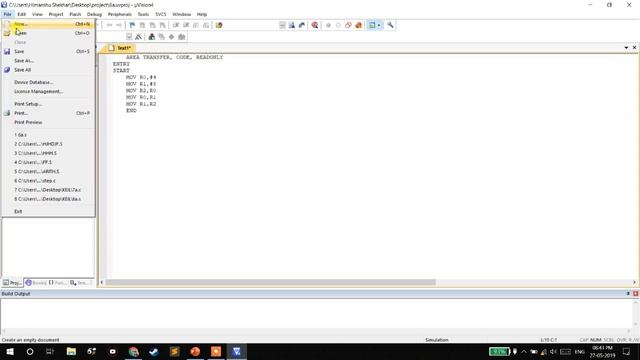Choose Save All in the File menu
This screenshot has height=360, width=640.
tap(48, 70)
